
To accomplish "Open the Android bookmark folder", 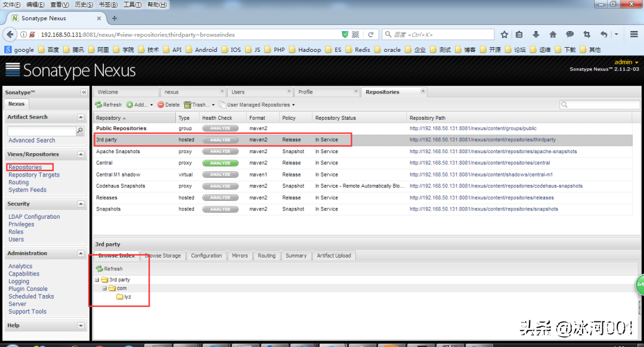I will click(202, 49).
